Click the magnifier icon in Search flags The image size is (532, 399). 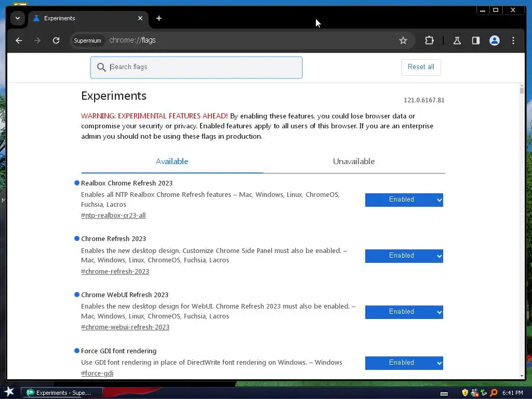pos(101,67)
